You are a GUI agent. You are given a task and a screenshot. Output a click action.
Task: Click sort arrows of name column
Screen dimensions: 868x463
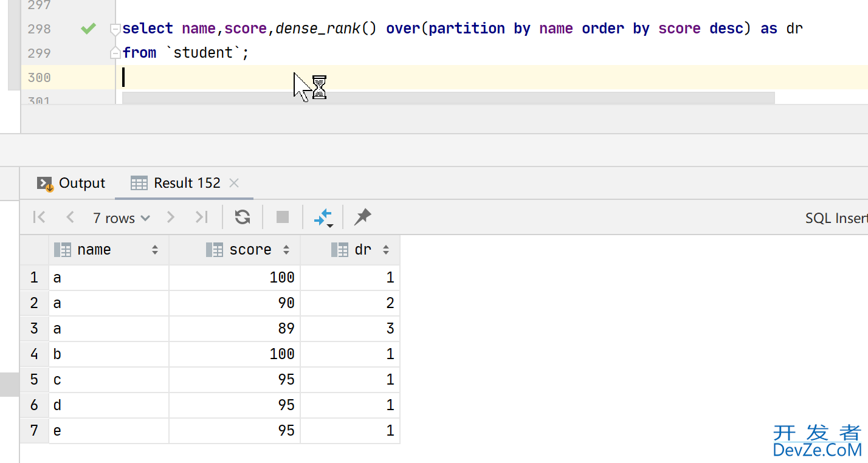pos(155,250)
